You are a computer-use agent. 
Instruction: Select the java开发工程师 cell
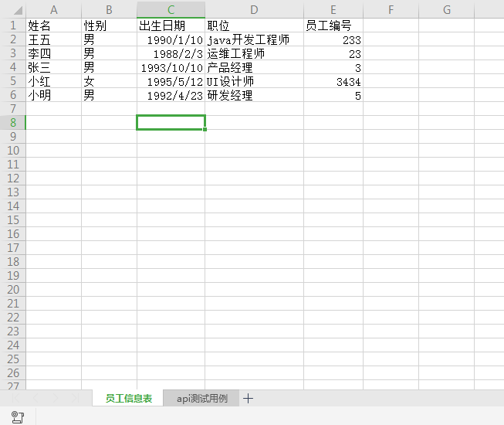(254, 39)
